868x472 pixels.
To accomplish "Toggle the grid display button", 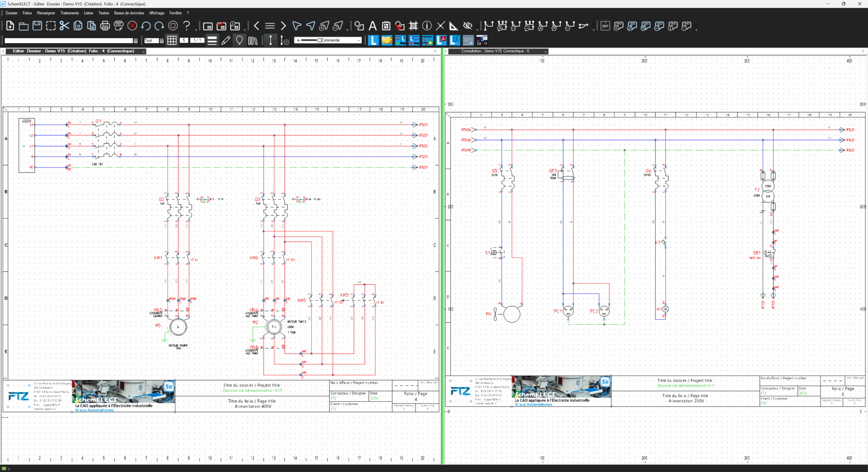I will coord(172,40).
